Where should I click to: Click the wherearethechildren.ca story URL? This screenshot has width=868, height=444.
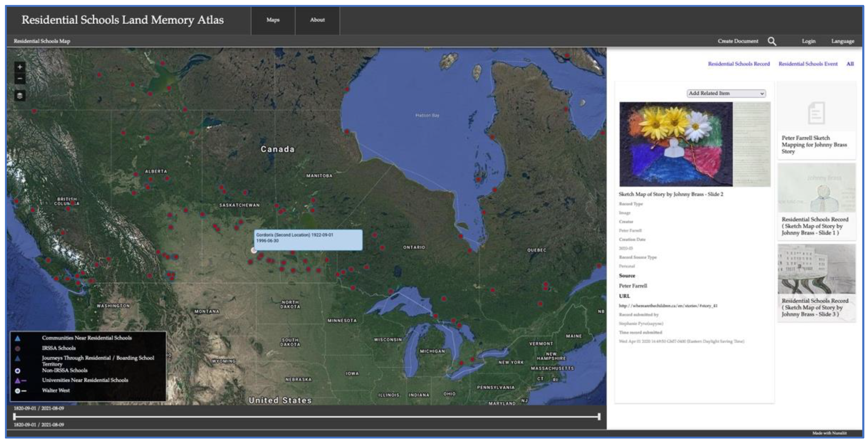pos(668,306)
